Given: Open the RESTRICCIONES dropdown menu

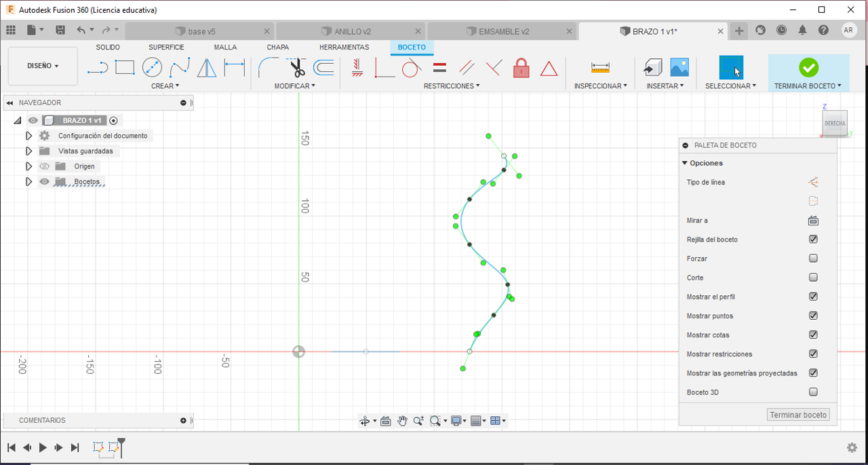Looking at the screenshot, I should pyautogui.click(x=452, y=86).
